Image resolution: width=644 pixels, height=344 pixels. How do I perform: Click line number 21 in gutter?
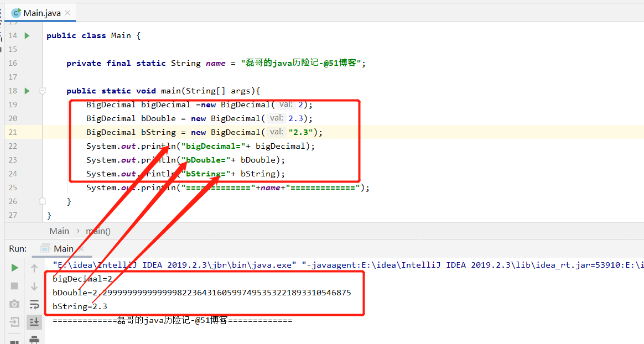point(13,132)
